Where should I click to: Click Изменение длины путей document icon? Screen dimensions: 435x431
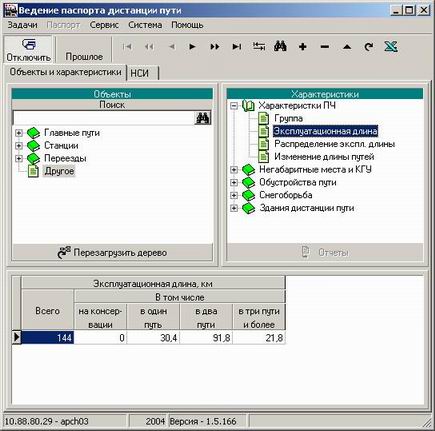[264, 157]
